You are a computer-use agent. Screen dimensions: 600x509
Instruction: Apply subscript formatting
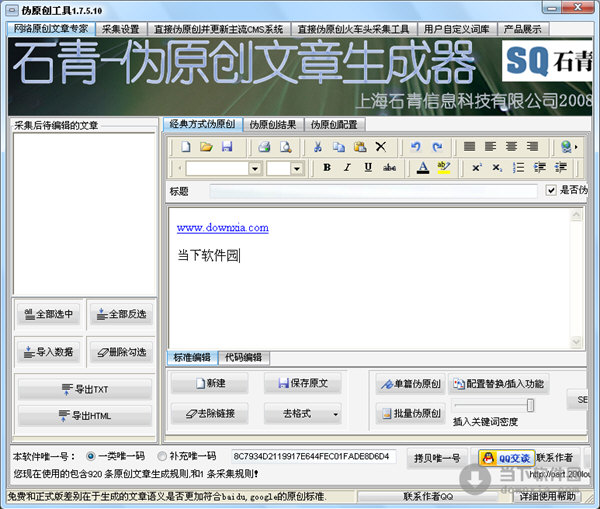[497, 168]
